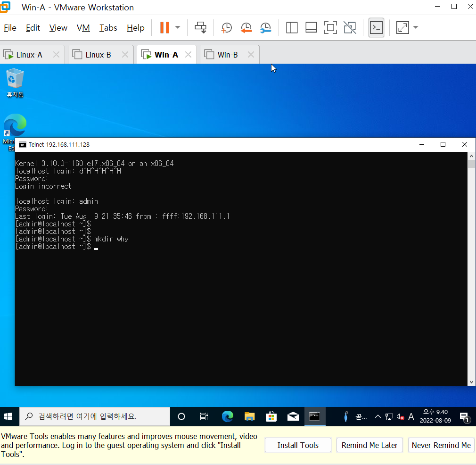Open the Edit menu
The width and height of the screenshot is (476, 465).
pos(33,28)
